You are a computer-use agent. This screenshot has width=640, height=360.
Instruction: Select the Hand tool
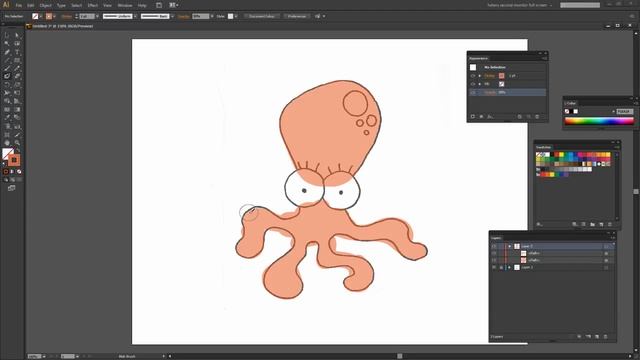(x=7, y=143)
